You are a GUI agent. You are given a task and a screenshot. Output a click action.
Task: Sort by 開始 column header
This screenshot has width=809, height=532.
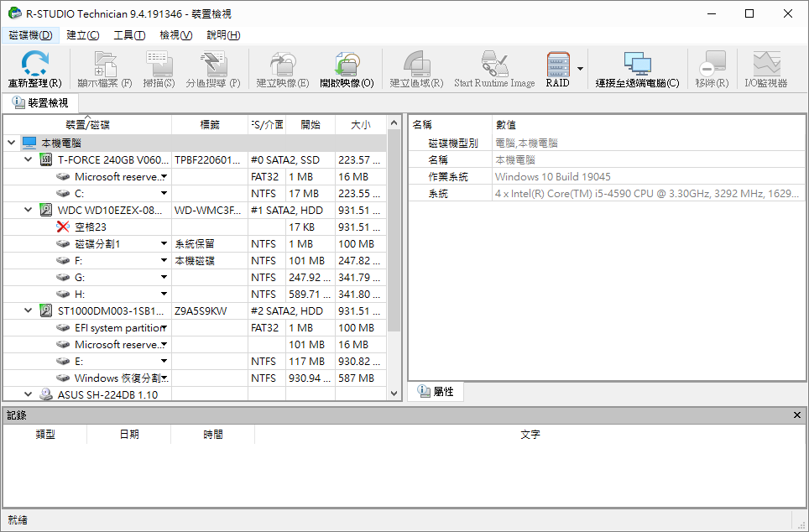pos(311,125)
